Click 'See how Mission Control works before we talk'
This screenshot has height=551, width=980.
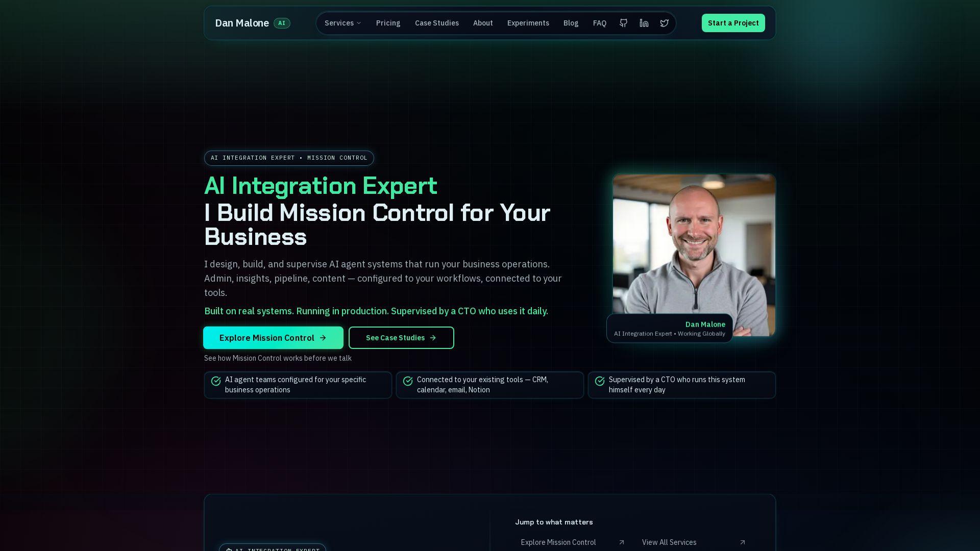coord(278,358)
